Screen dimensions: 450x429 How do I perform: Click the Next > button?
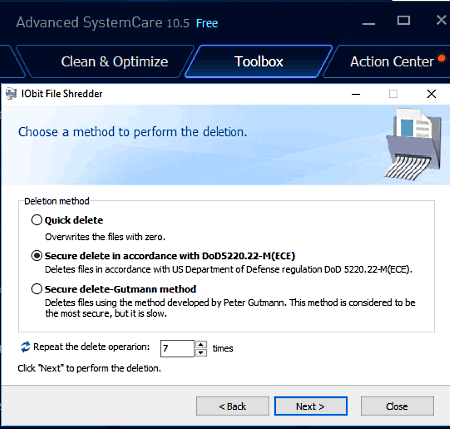tap(311, 406)
